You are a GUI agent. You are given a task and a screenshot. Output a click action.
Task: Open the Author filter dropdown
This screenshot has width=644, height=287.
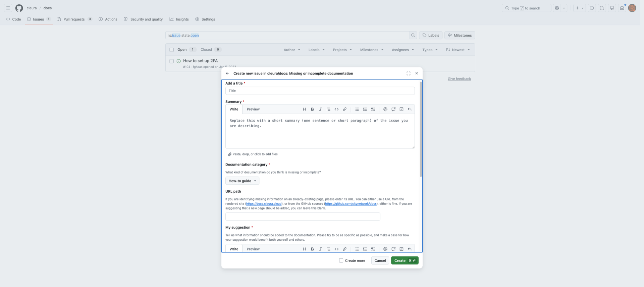click(x=292, y=50)
